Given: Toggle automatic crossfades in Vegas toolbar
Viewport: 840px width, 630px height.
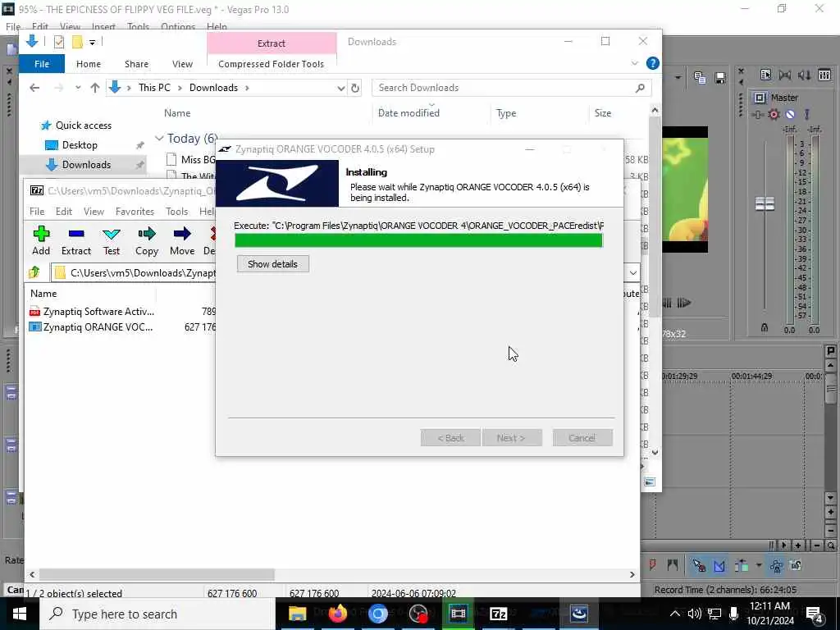Looking at the screenshot, I should point(719,565).
